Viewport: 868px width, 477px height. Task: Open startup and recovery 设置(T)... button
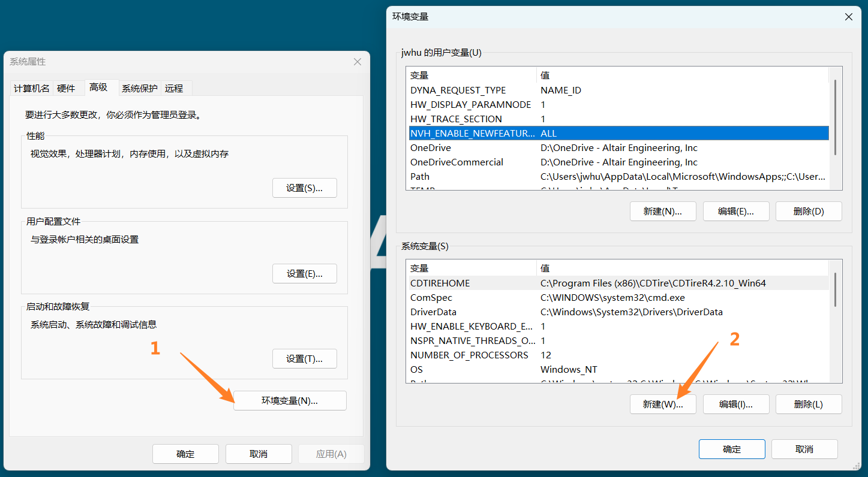point(304,359)
